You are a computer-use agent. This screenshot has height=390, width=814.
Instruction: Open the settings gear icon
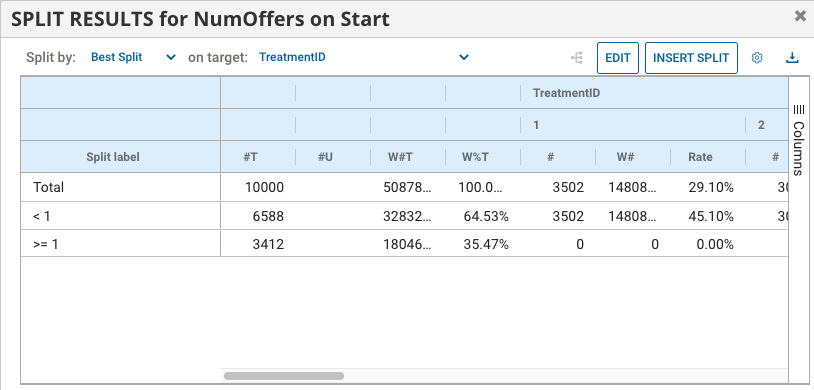[757, 58]
